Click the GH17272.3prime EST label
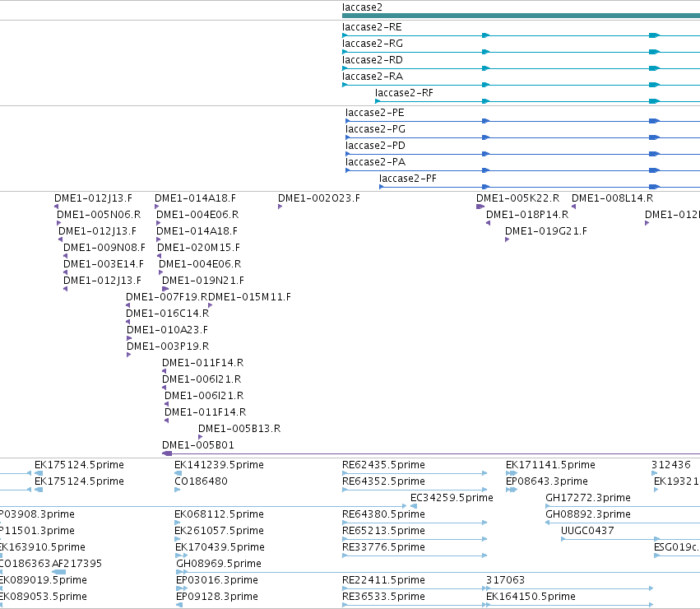This screenshot has width=700, height=609. pyautogui.click(x=588, y=498)
